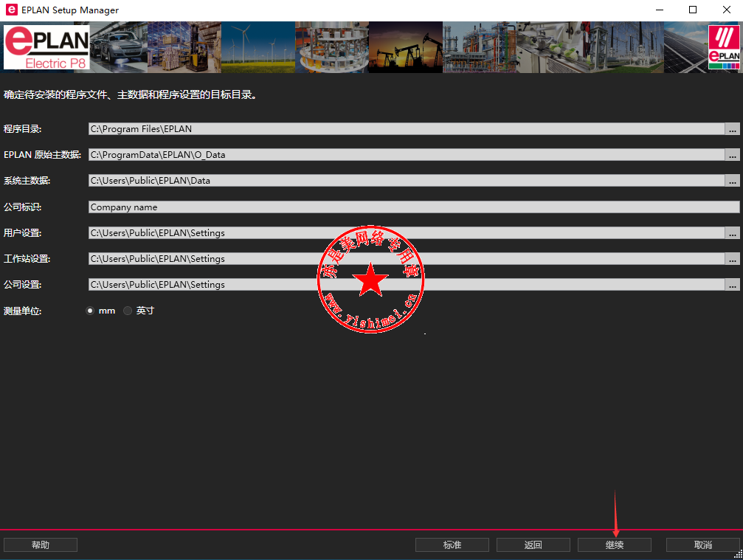Browse for 工作站设置 directory

click(x=732, y=259)
